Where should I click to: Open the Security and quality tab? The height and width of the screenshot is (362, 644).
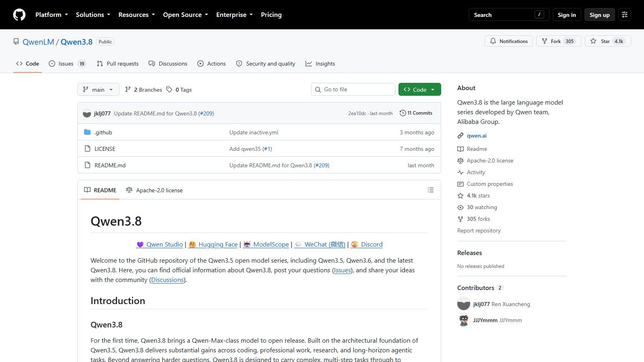point(266,64)
